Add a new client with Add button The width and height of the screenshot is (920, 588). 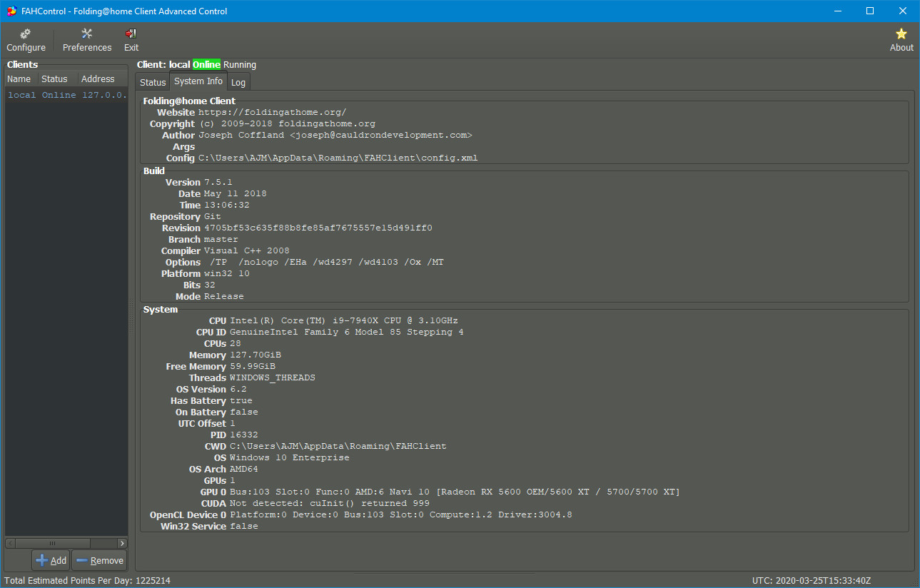51,560
